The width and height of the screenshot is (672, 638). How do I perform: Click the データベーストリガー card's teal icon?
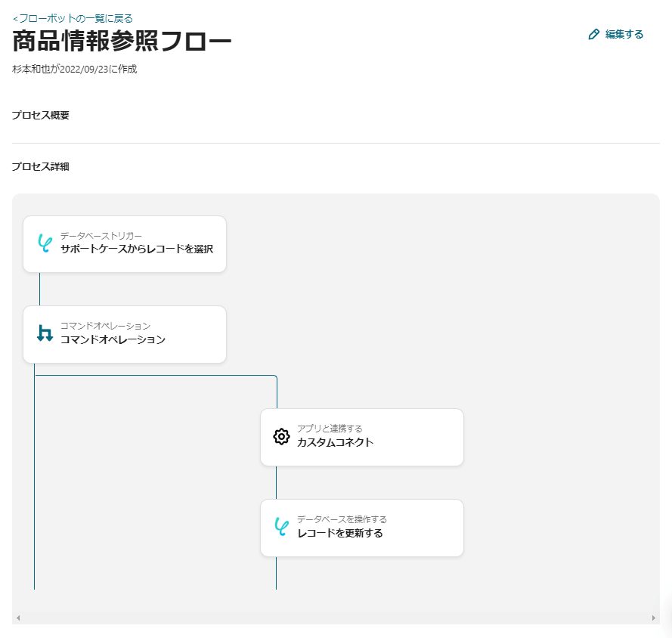click(45, 243)
